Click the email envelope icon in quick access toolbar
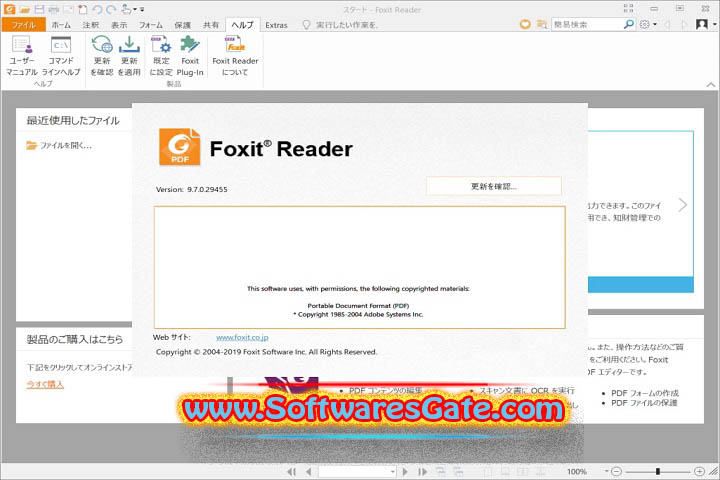 point(68,9)
